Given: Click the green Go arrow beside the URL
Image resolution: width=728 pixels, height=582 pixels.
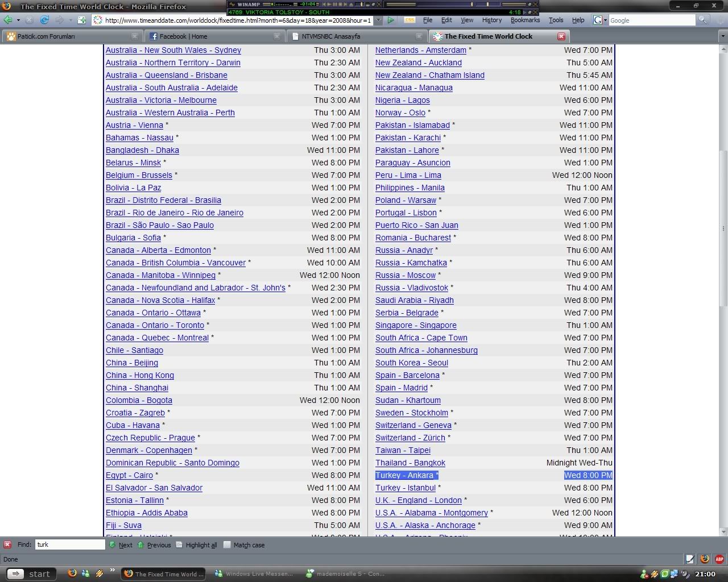Looking at the screenshot, I should (x=391, y=20).
